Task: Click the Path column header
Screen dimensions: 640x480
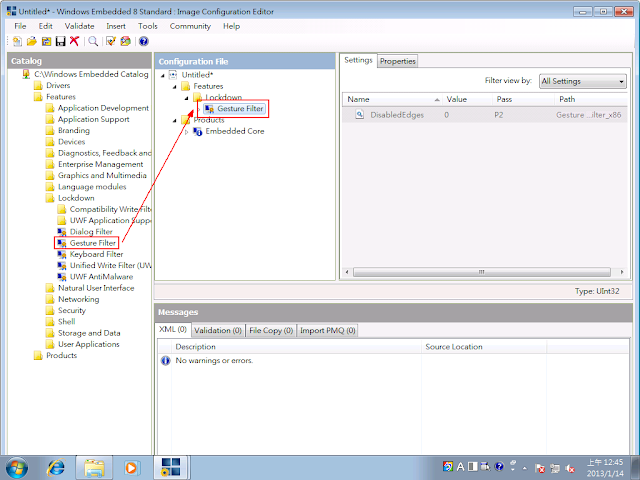Action: pos(591,99)
